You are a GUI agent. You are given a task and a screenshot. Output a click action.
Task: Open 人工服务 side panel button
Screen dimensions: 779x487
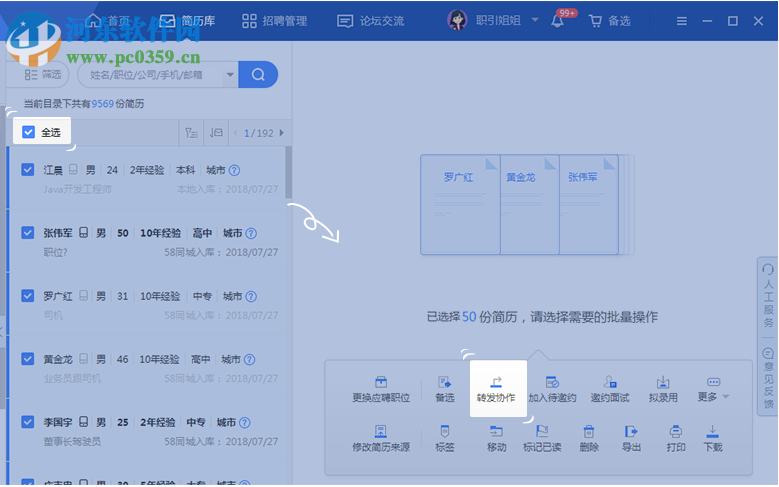tap(768, 295)
